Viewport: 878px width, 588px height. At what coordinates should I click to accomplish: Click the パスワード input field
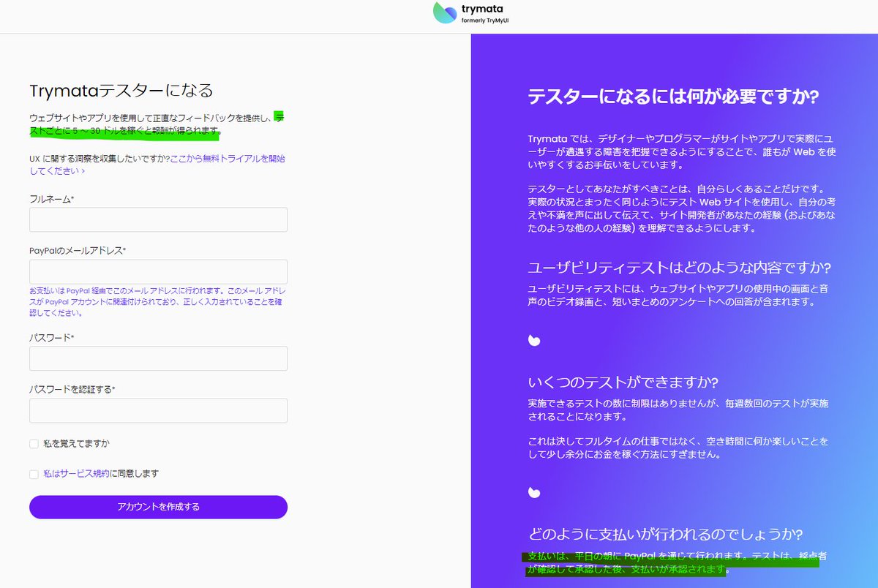click(158, 358)
